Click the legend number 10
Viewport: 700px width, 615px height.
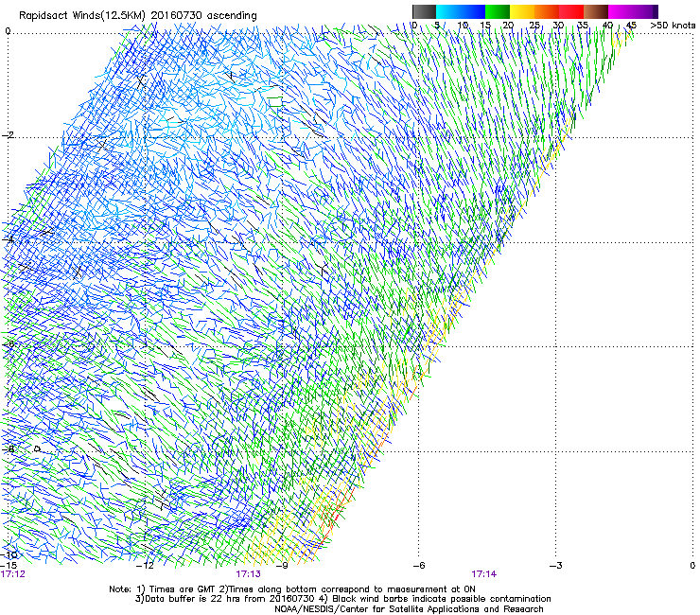pyautogui.click(x=463, y=26)
